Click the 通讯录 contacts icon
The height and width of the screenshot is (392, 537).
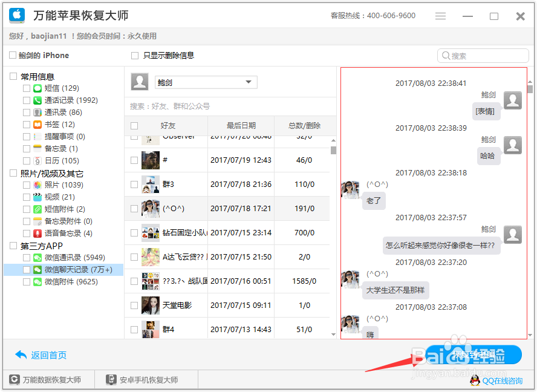(37, 113)
